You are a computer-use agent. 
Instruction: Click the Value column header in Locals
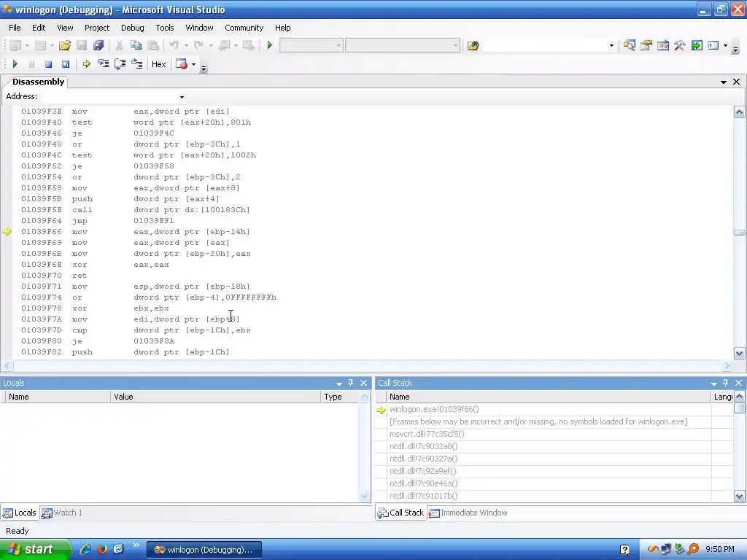[x=216, y=397]
